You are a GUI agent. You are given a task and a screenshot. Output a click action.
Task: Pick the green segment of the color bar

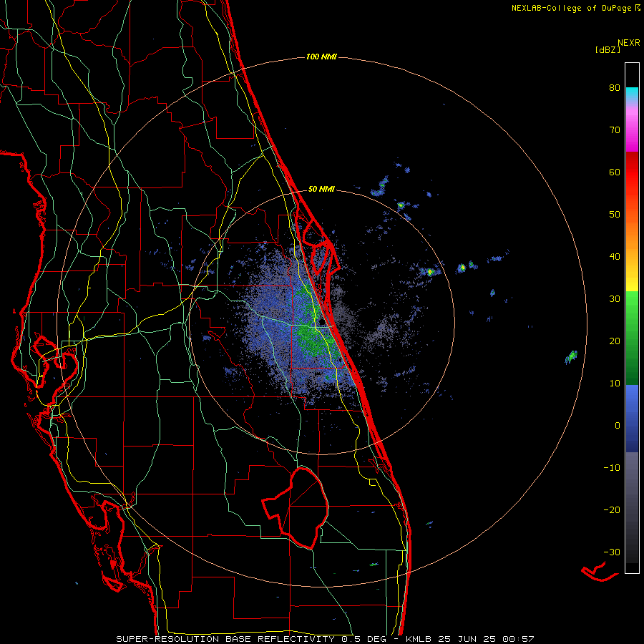click(632, 338)
